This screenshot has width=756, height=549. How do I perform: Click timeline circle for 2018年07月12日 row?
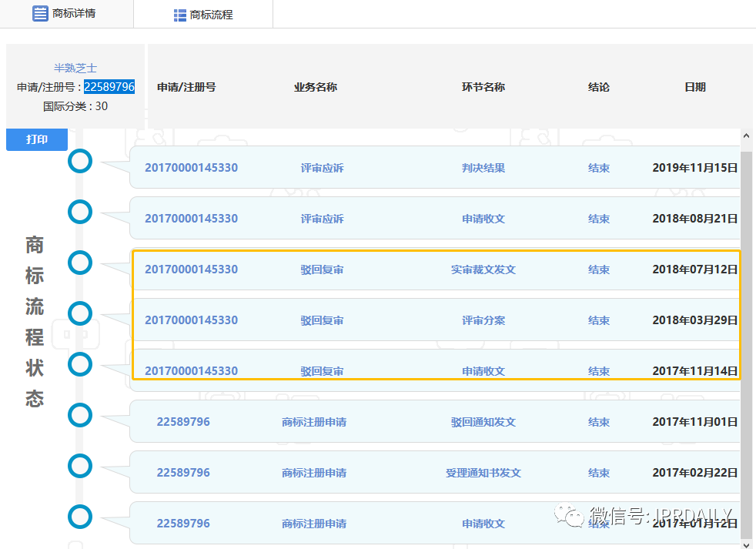(80, 263)
